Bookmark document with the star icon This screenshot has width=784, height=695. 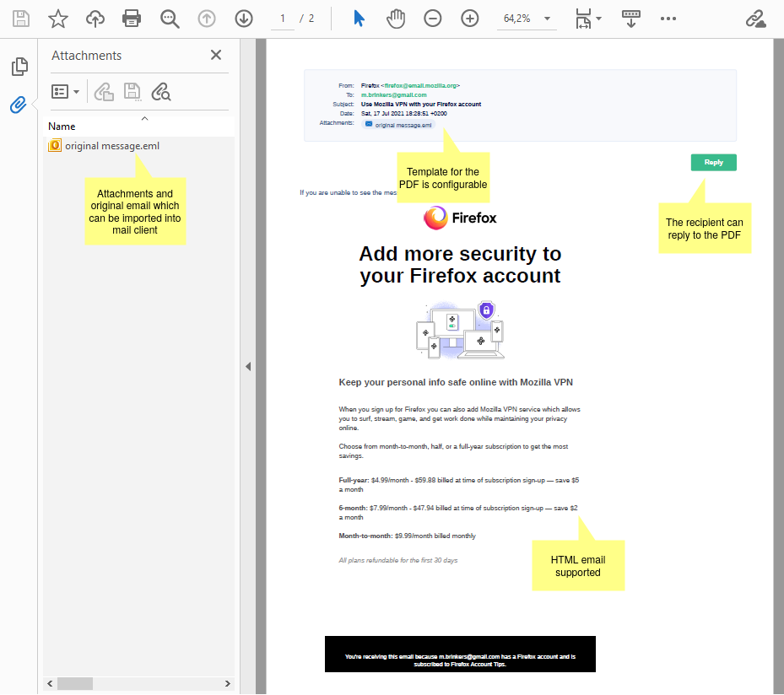[x=58, y=19]
